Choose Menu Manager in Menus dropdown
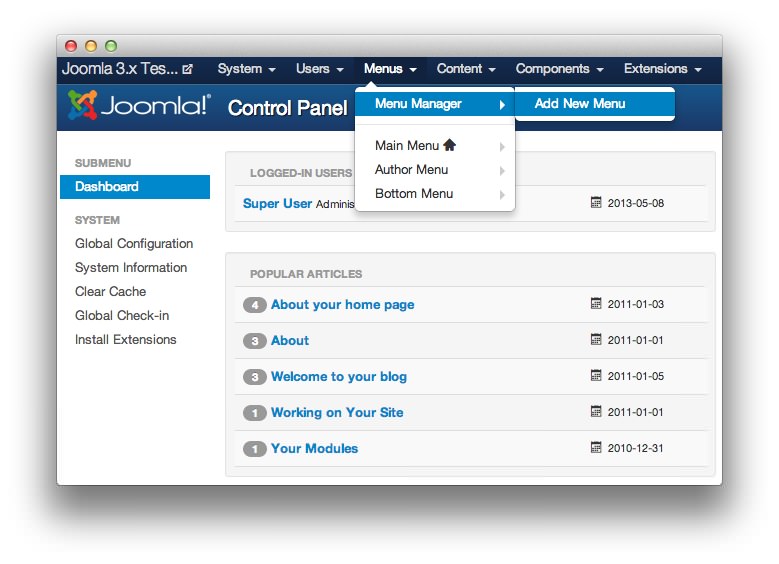 point(418,103)
